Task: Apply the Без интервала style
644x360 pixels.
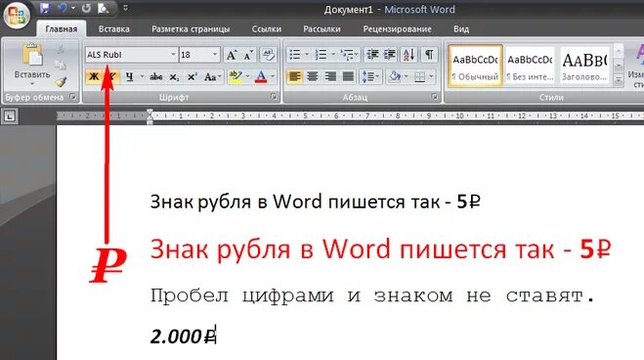Action: tap(530, 66)
